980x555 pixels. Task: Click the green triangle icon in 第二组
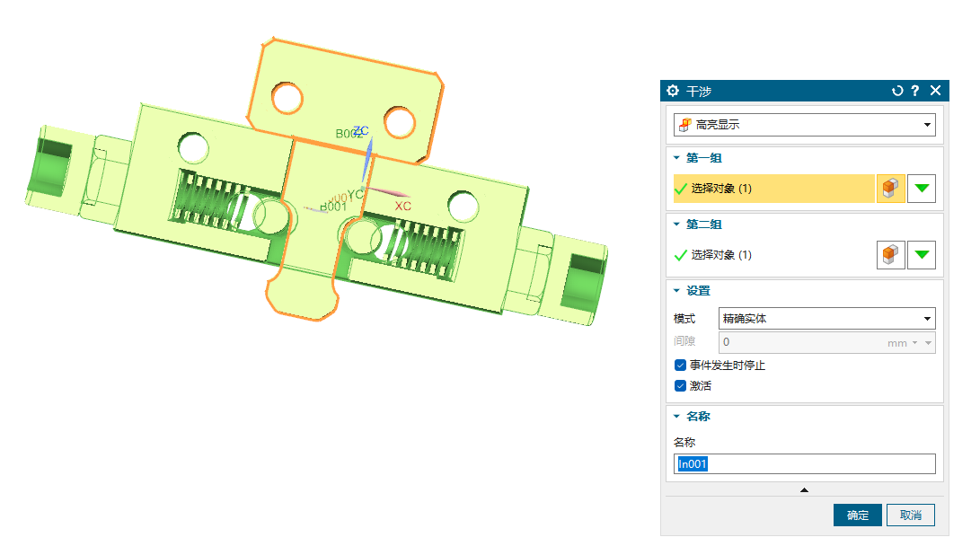click(922, 255)
